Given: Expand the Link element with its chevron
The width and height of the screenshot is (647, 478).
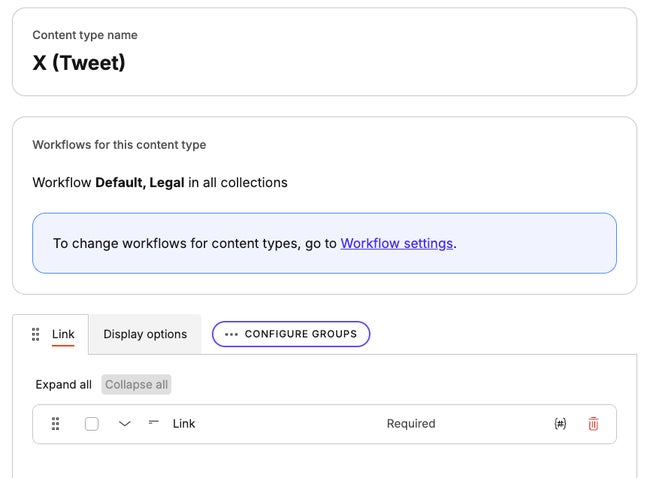Looking at the screenshot, I should click(125, 424).
